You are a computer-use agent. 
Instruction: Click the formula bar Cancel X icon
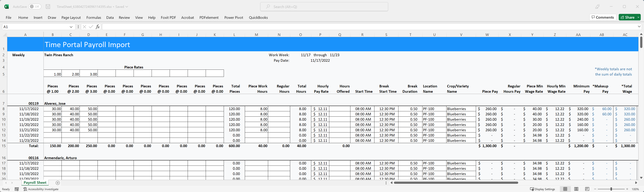click(x=84, y=27)
